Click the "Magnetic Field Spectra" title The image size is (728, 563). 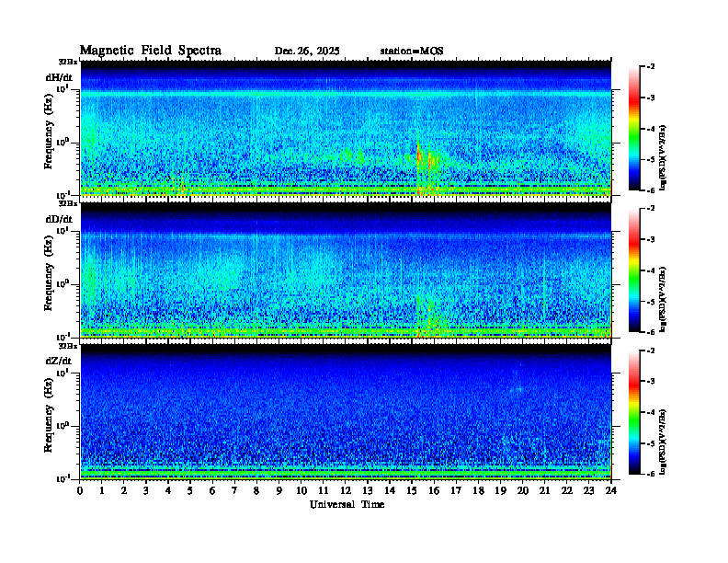[151, 51]
